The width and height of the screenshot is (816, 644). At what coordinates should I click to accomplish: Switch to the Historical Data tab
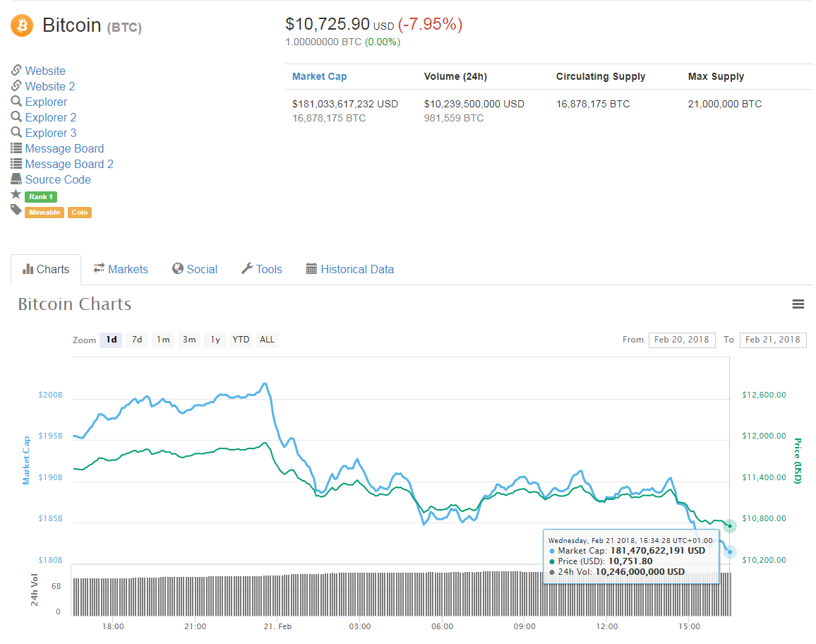point(349,269)
